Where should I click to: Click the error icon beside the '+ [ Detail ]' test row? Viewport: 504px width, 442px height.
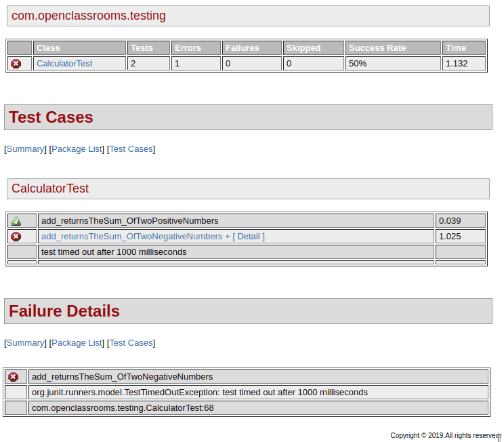(x=16, y=237)
